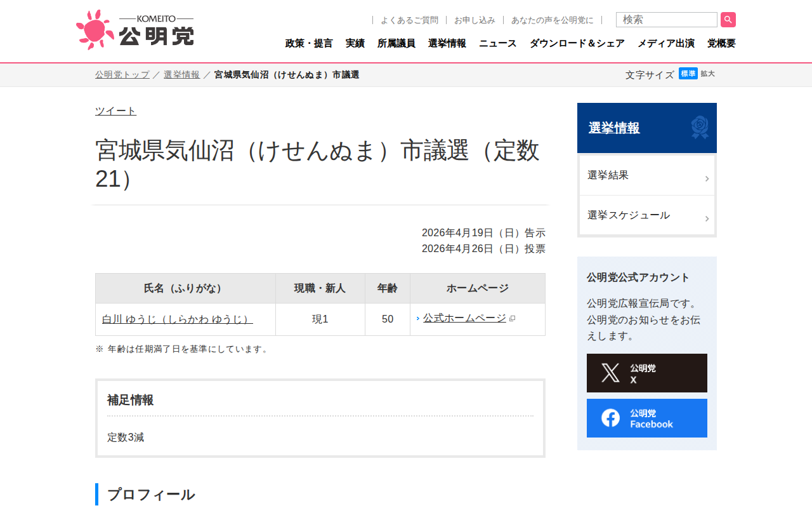812x508 pixels.
Task: Set text size to 標準
Action: tap(688, 74)
